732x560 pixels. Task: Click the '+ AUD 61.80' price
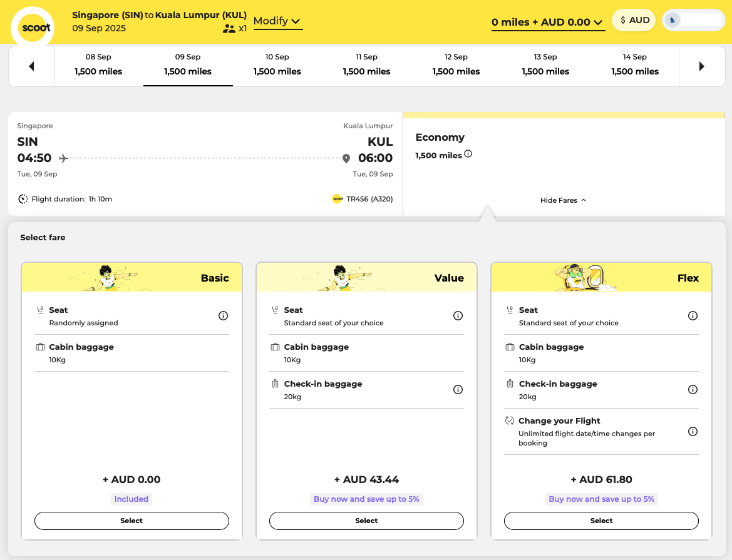601,479
